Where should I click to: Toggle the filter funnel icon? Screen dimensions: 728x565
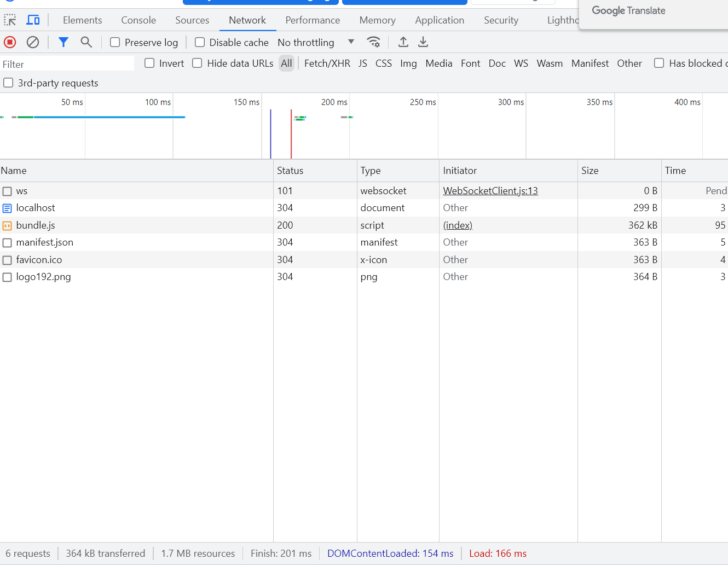pyautogui.click(x=63, y=42)
